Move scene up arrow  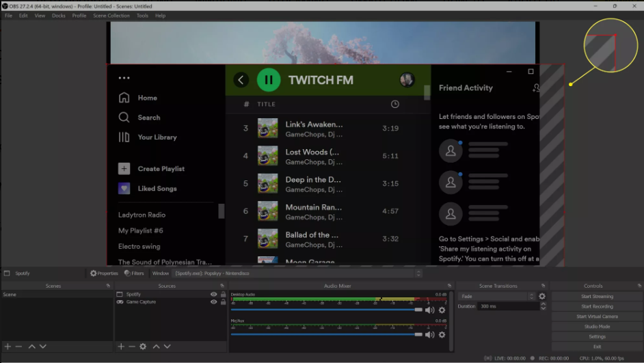[x=31, y=347]
